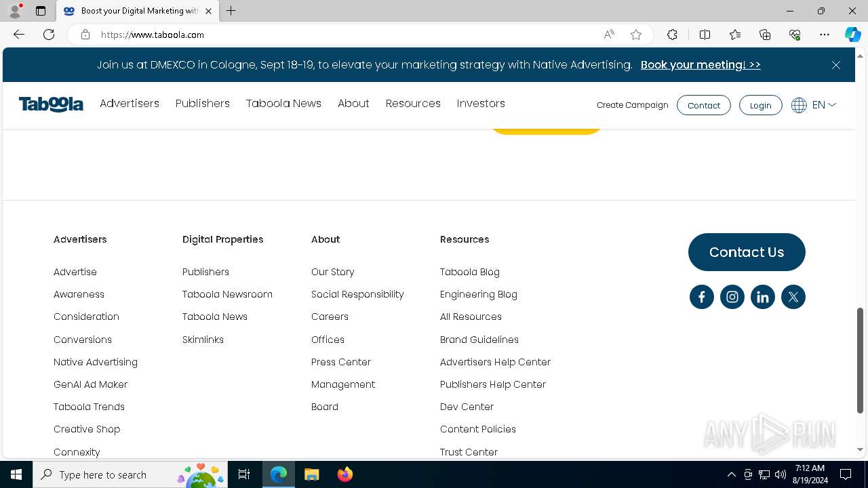868x488 pixels.
Task: Open Engineering Blog footer link
Action: 478,294
